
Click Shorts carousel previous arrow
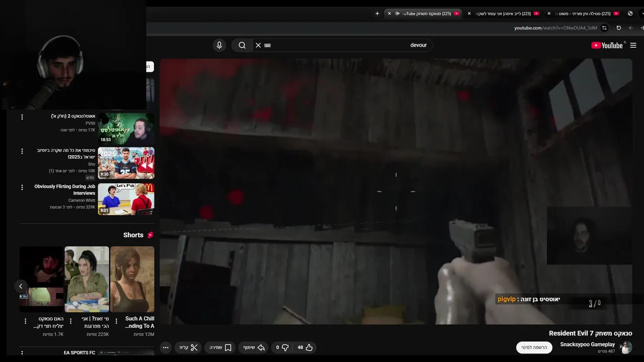point(21,286)
